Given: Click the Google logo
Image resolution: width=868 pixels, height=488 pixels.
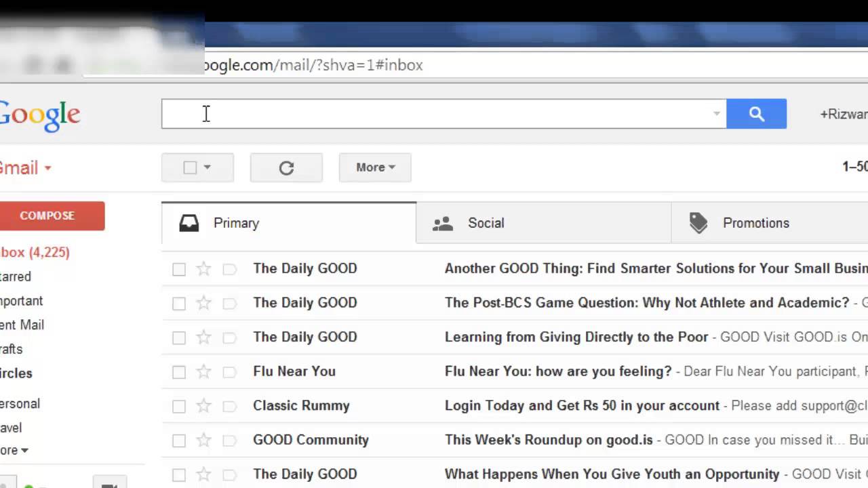Looking at the screenshot, I should (x=39, y=115).
